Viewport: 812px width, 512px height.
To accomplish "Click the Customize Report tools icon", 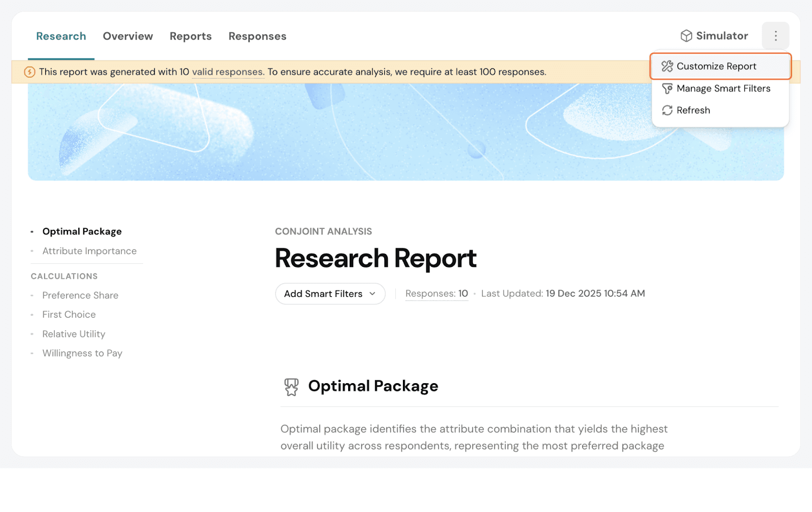I will (x=667, y=66).
